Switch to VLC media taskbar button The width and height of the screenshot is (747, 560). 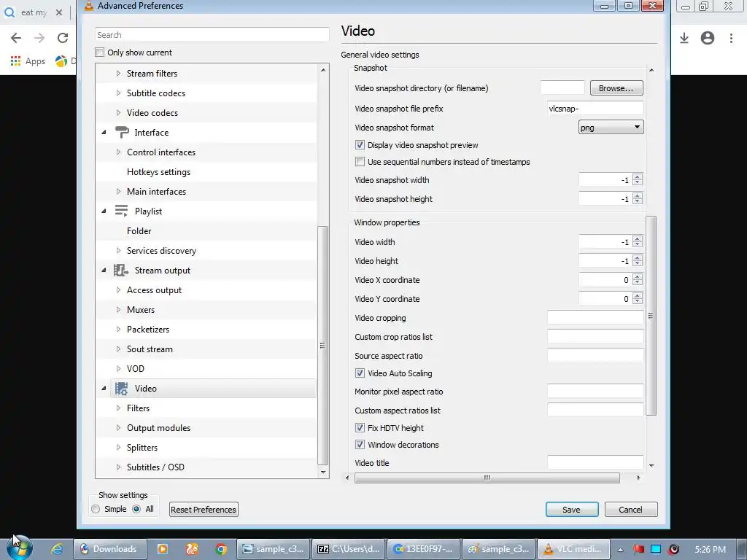574,549
